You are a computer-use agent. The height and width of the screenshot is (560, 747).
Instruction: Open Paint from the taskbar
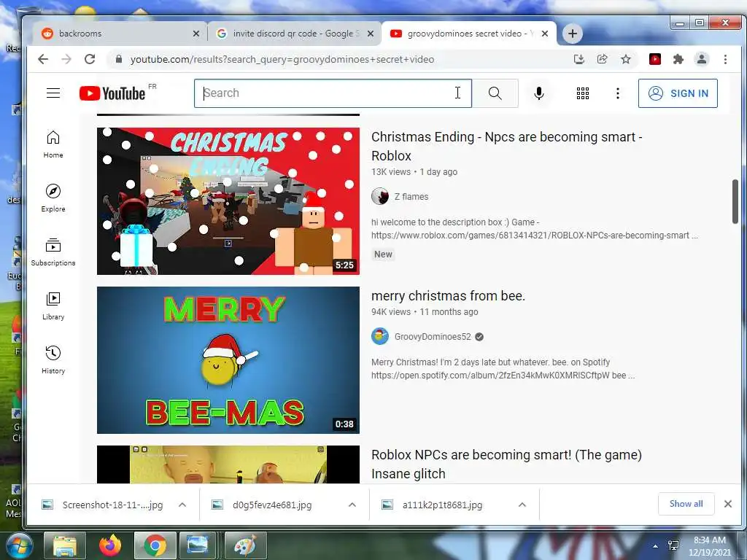pyautogui.click(x=245, y=545)
